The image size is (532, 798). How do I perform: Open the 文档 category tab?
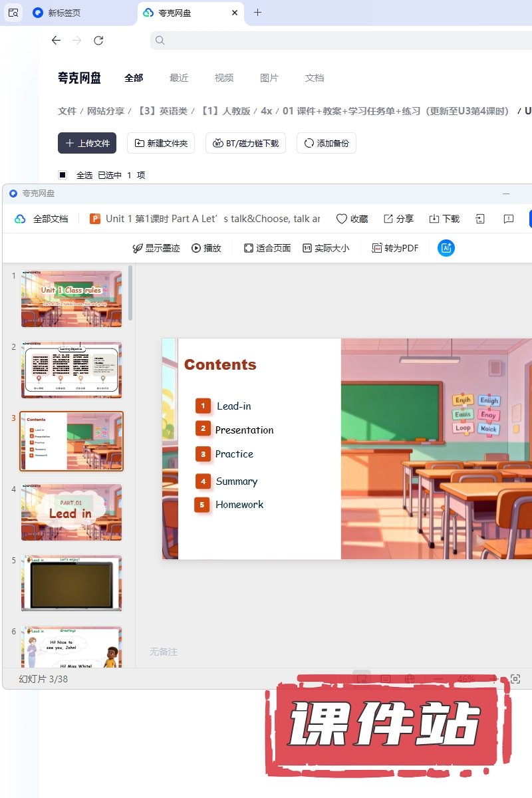[315, 78]
